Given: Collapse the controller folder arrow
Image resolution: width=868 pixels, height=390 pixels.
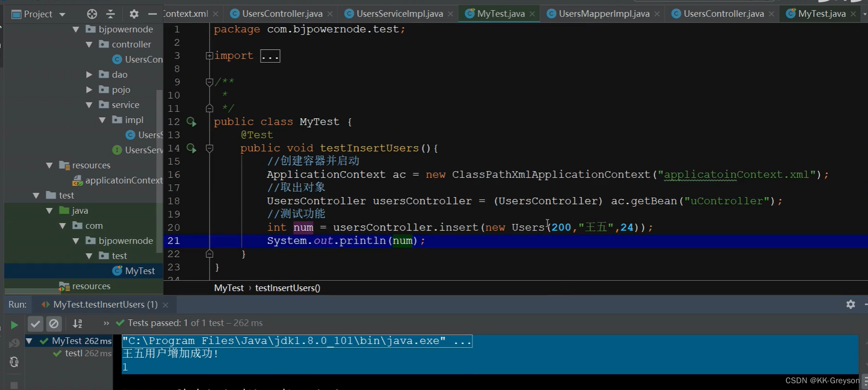Looking at the screenshot, I should (x=89, y=45).
